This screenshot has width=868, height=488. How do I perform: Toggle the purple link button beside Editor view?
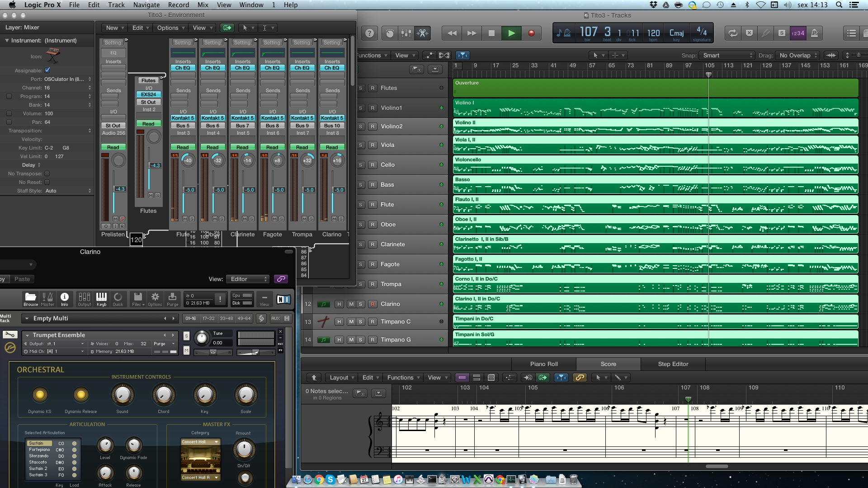pyautogui.click(x=281, y=279)
